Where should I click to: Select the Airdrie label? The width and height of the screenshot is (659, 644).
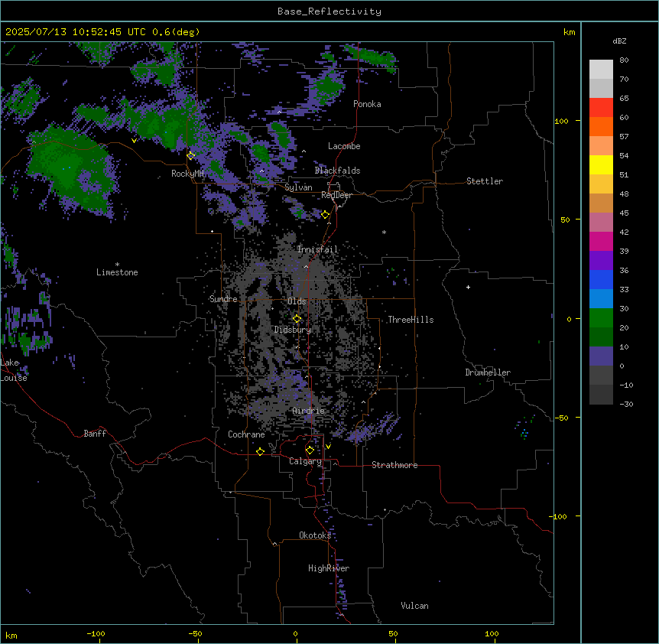pyautogui.click(x=309, y=411)
